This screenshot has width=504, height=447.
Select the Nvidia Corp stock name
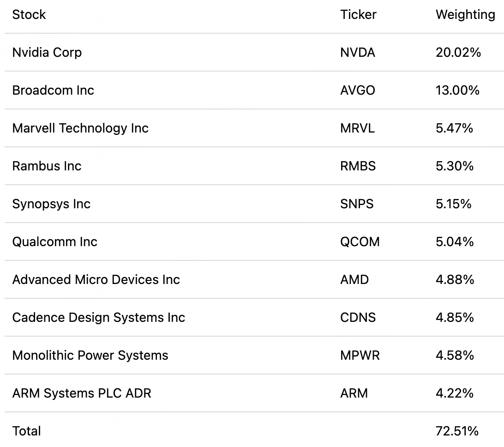47,53
